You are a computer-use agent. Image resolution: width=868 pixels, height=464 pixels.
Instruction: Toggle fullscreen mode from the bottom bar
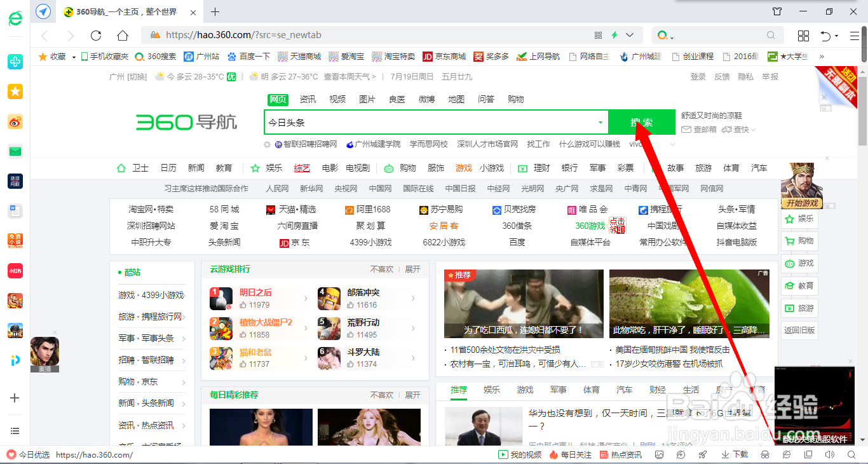coord(808,454)
